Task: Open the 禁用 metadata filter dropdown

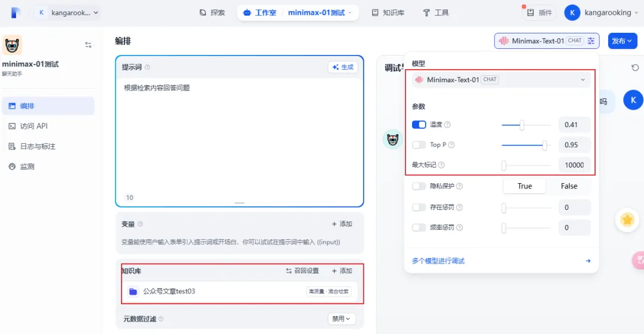Action: (341, 319)
